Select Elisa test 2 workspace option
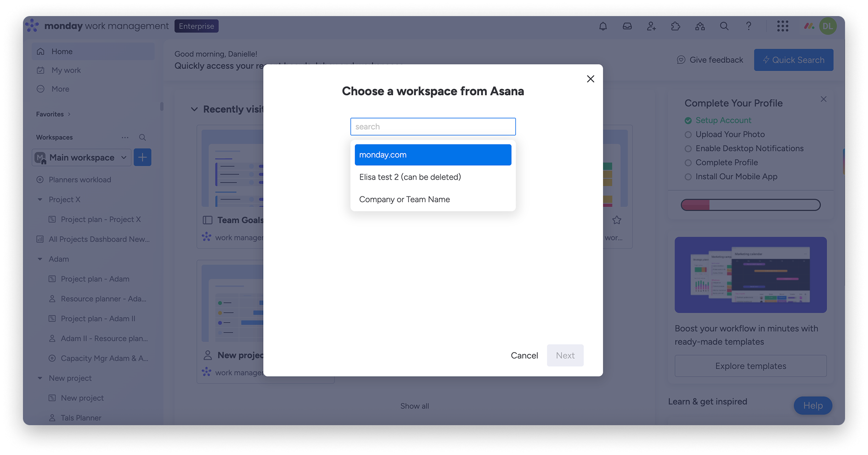Screen dimensions: 868x455 tap(433, 177)
